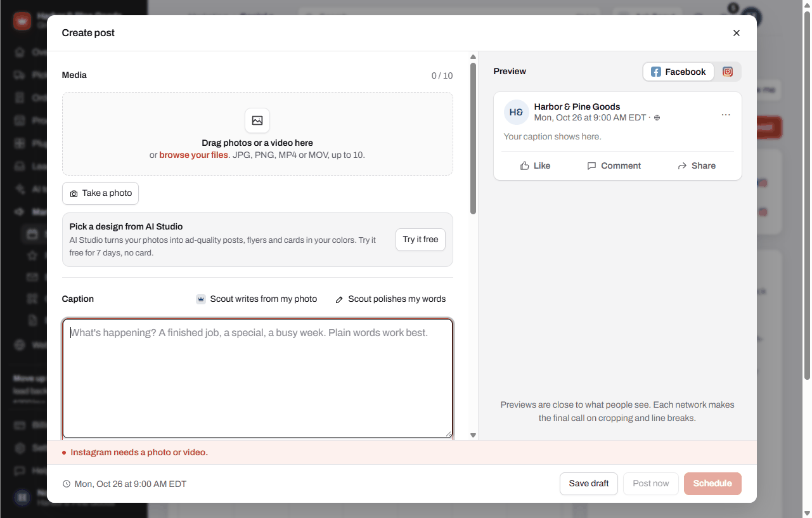
Task: Click the H& avatar in the preview
Action: pyautogui.click(x=517, y=112)
